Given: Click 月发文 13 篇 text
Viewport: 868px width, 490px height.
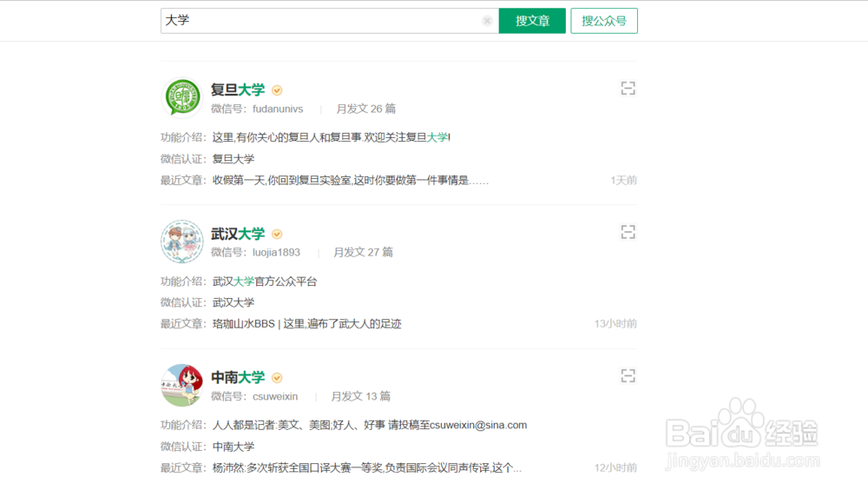Looking at the screenshot, I should 361,396.
